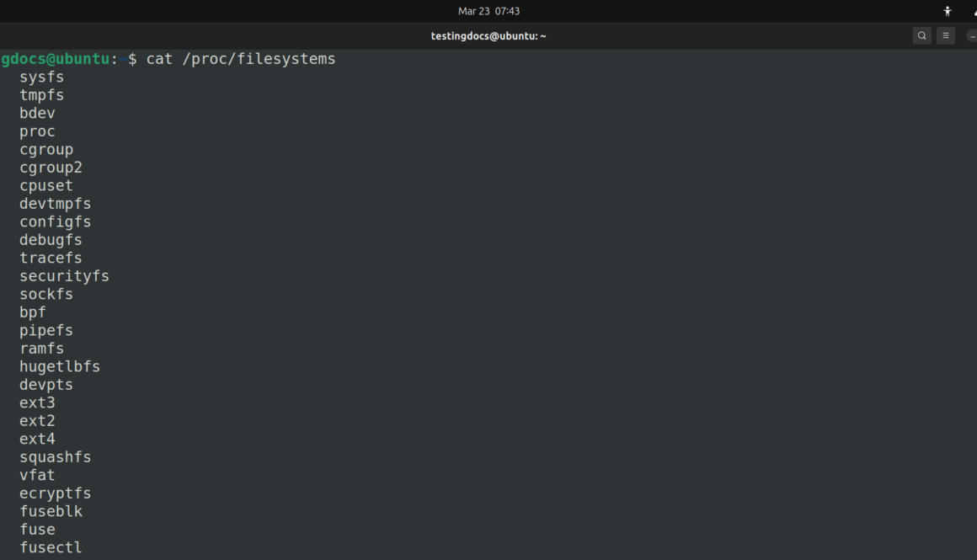Screen dimensions: 977x560
Task: Select the tmpfs line
Action: coord(42,95)
